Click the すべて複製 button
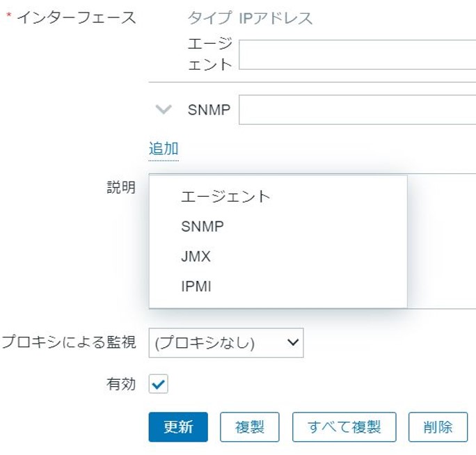Viewport: 476px width, 455px height. pos(344,426)
